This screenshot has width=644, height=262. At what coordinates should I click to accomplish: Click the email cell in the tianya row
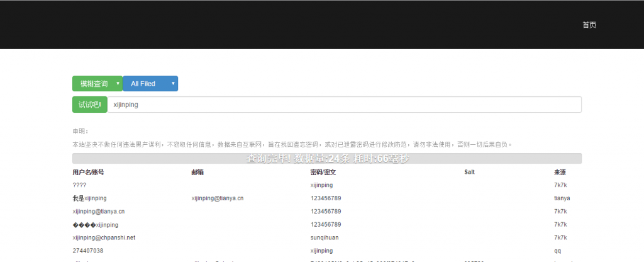point(217,198)
